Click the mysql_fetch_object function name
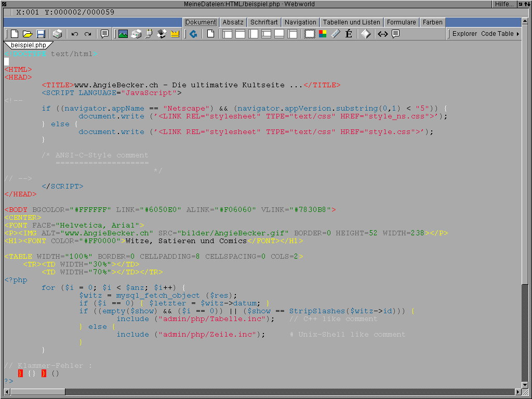The width and height of the screenshot is (532, 399). pyautogui.click(x=158, y=296)
